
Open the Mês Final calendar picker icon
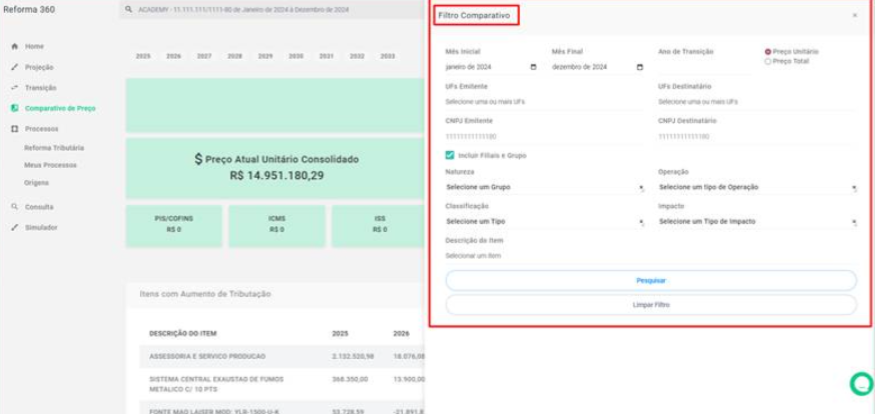click(x=640, y=68)
